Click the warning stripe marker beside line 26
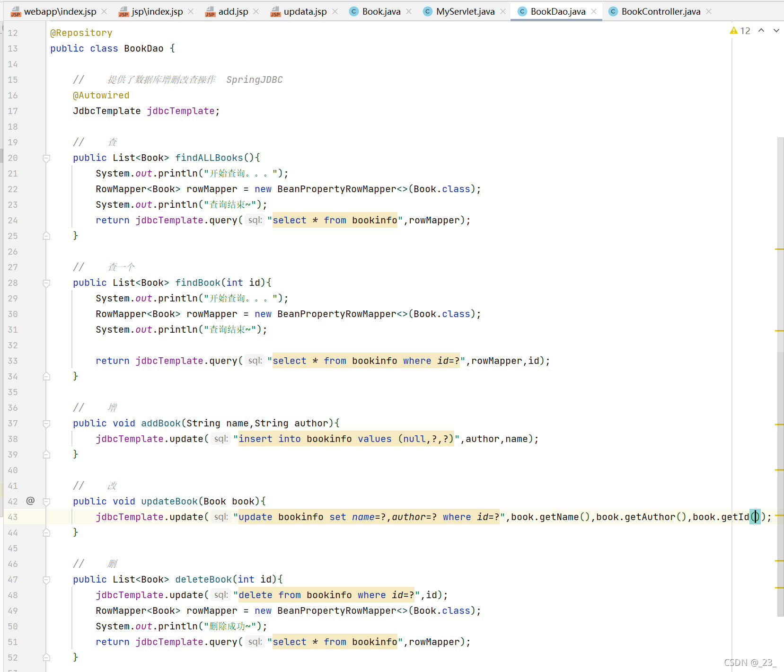Screen dimensions: 784x672 (780, 249)
